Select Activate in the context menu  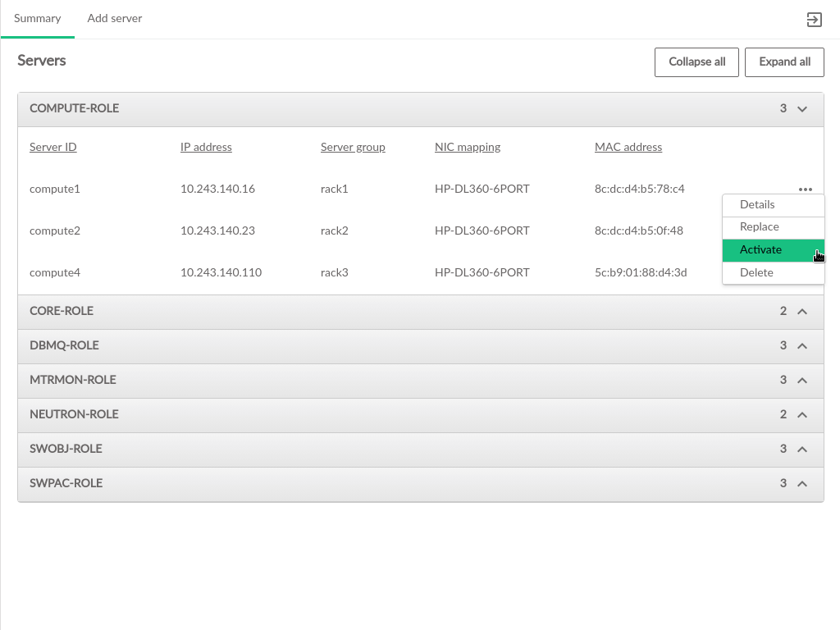coord(760,250)
